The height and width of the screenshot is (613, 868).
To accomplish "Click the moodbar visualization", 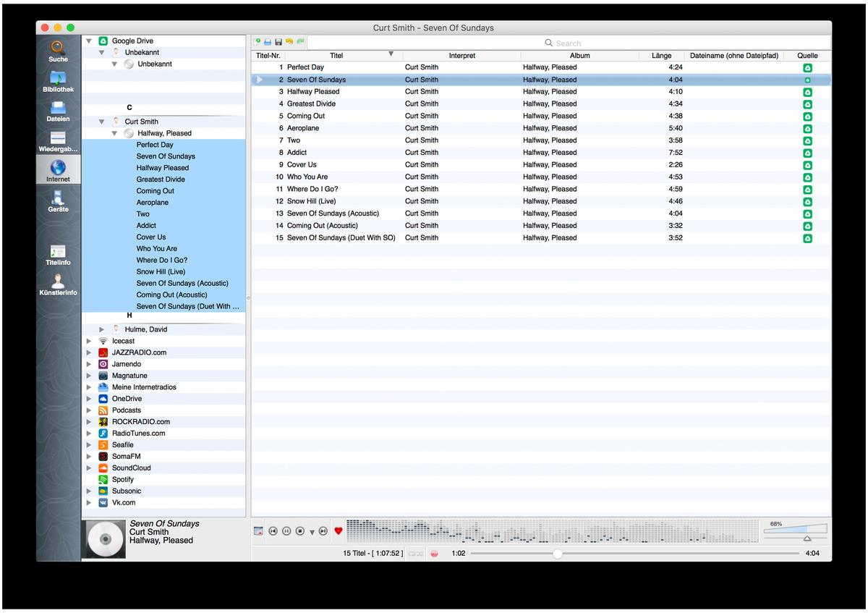I will [552, 531].
